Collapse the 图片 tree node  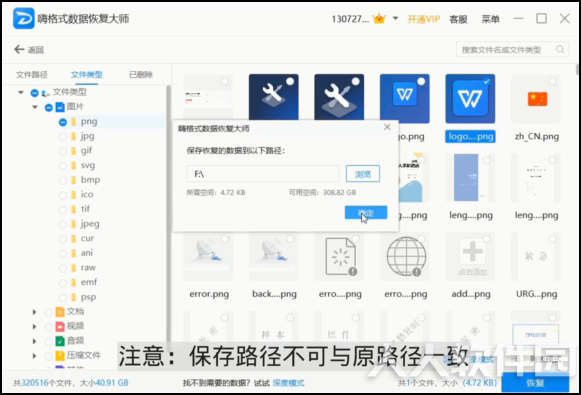click(35, 107)
